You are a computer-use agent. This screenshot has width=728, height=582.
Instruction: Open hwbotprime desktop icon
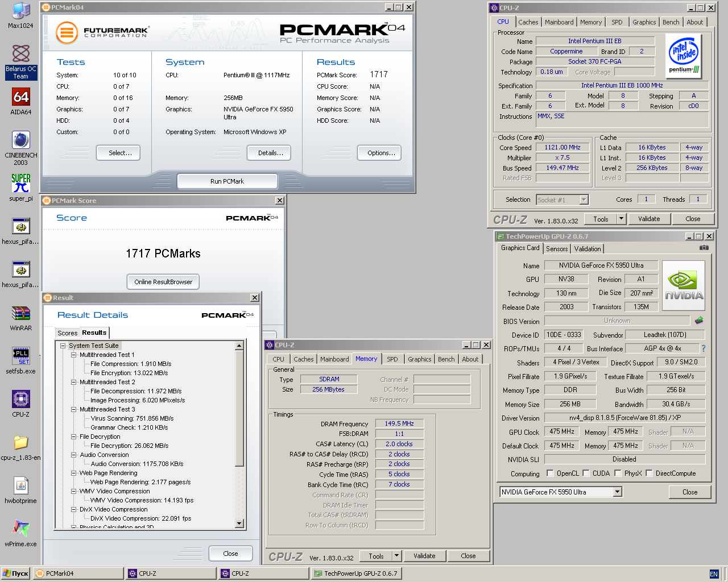coord(21,490)
